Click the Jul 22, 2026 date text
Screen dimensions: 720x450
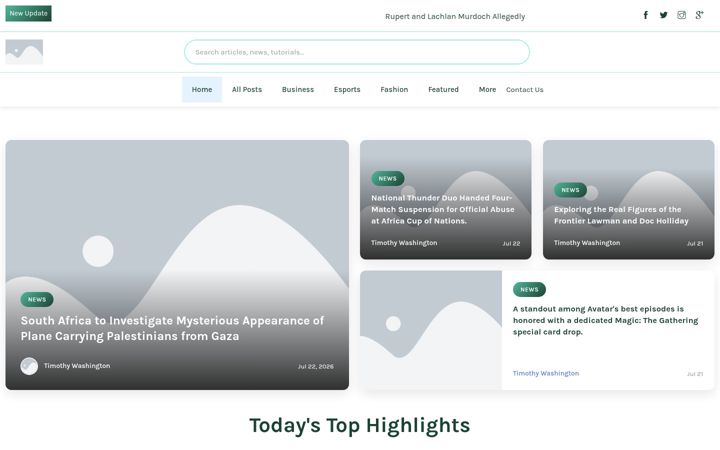(x=315, y=366)
